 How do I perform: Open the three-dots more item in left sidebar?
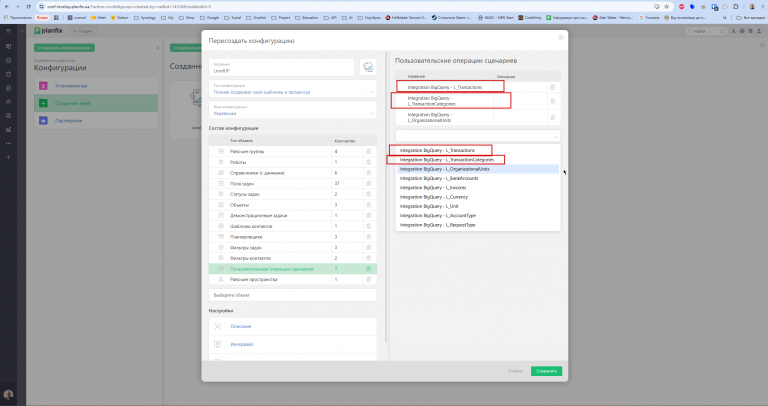coord(8,143)
